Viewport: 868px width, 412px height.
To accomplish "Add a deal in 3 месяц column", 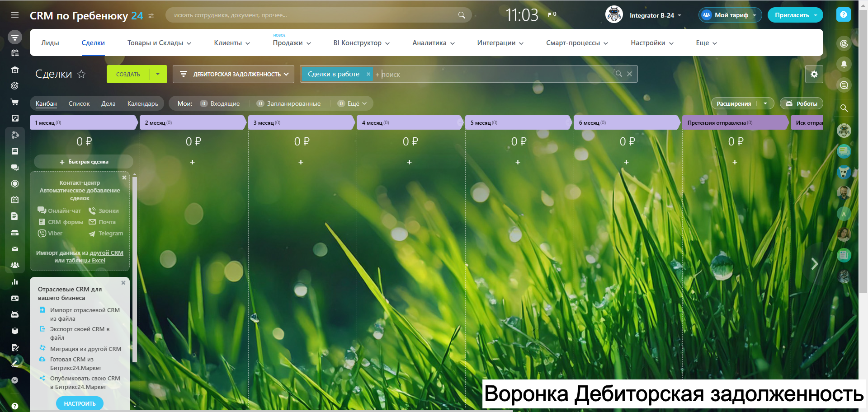I will (x=301, y=162).
